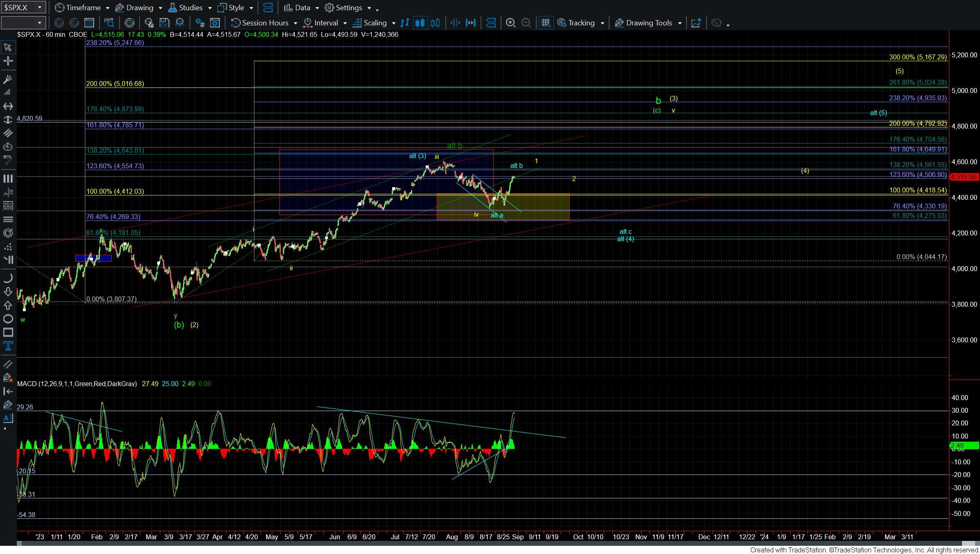Viewport: 980px width, 554px height.
Task: Expand the Timeframe dropdown arrow
Action: pos(107,8)
